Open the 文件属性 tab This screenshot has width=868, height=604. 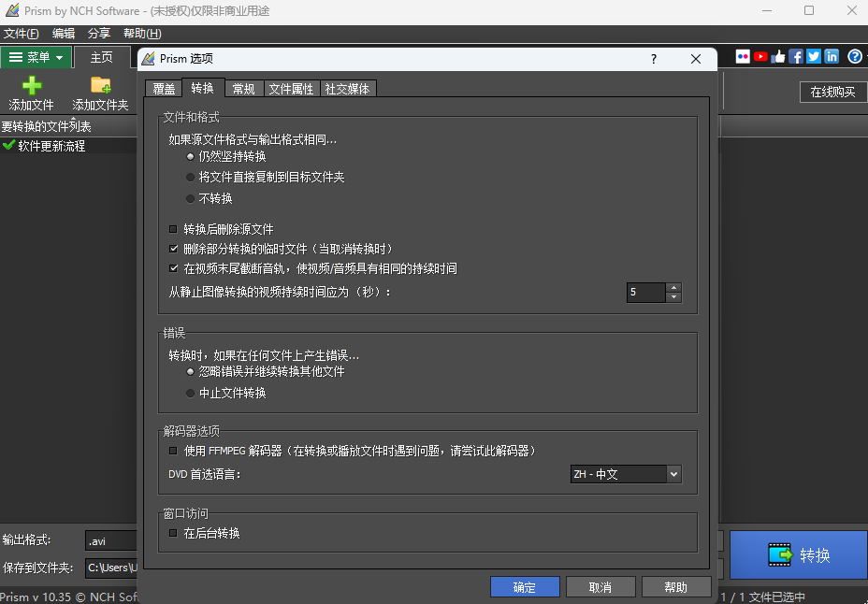(x=291, y=89)
